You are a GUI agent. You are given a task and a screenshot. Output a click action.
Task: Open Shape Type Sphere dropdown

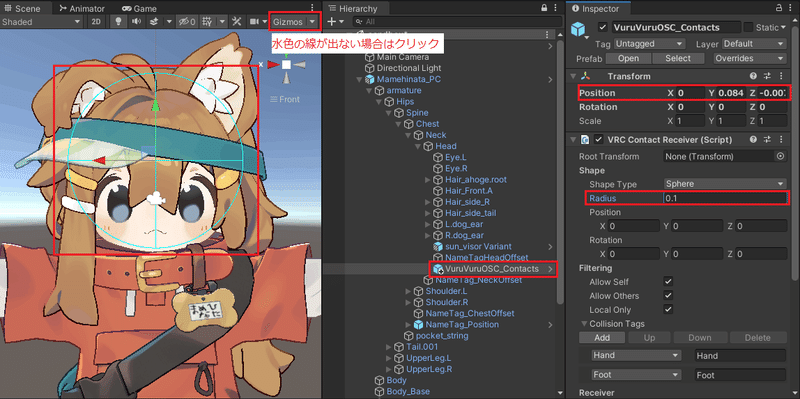coord(725,184)
